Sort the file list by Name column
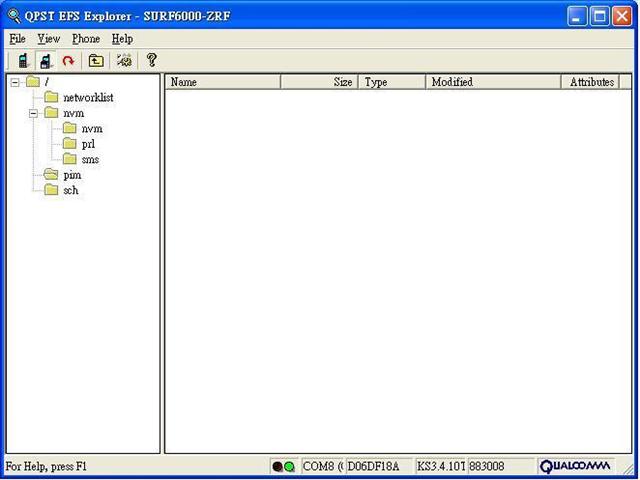 click(223, 82)
